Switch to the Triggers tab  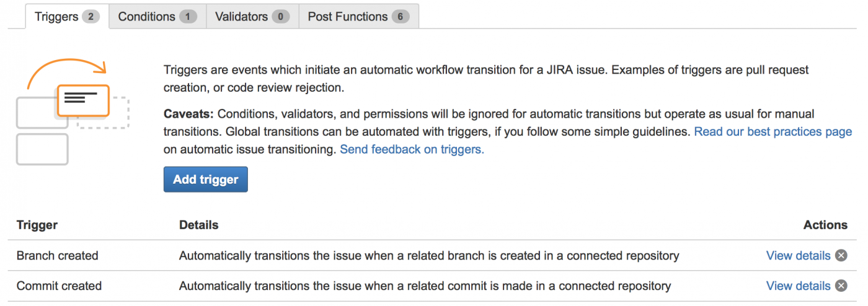[x=56, y=17]
